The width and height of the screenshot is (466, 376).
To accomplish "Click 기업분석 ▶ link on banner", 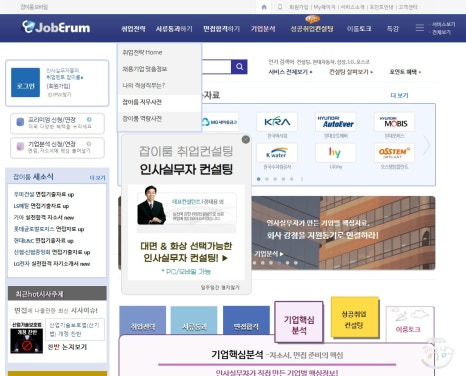I will [269, 254].
